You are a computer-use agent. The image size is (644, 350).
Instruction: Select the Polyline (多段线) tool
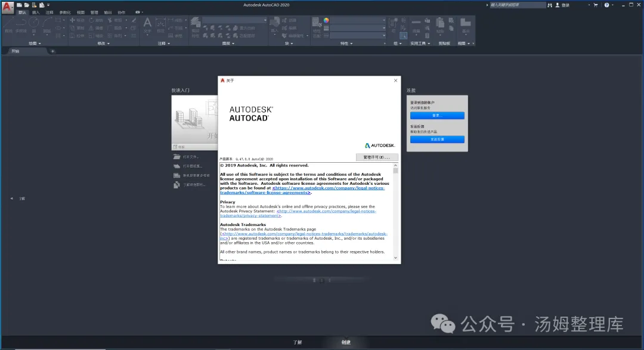[x=21, y=25]
